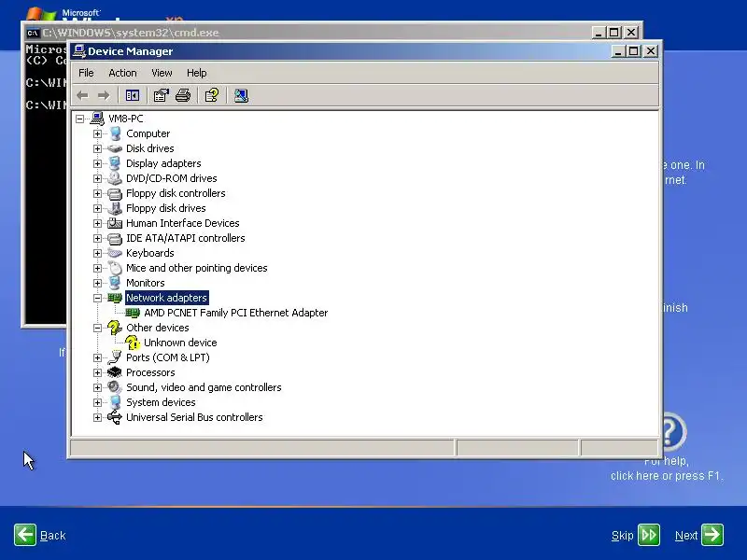
Task: Click the Unknown device warning icon
Action: click(133, 343)
